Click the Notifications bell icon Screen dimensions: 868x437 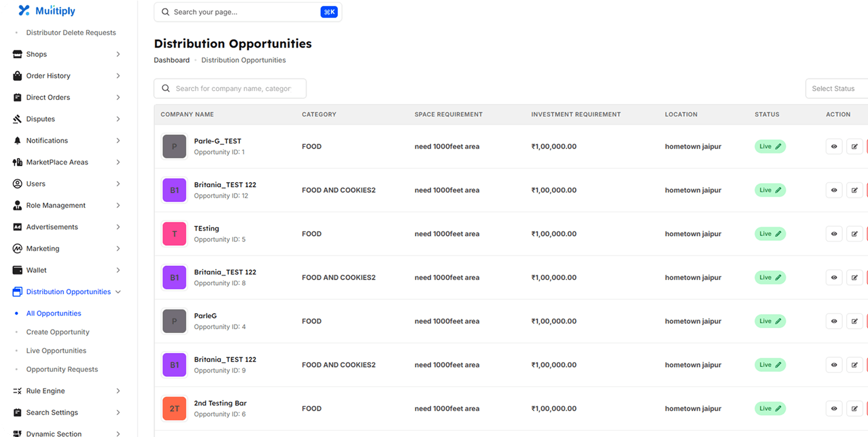tap(17, 141)
